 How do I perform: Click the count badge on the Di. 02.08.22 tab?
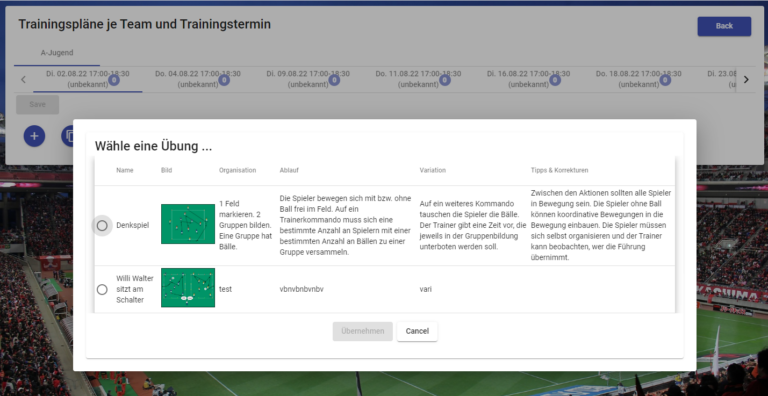coord(114,80)
